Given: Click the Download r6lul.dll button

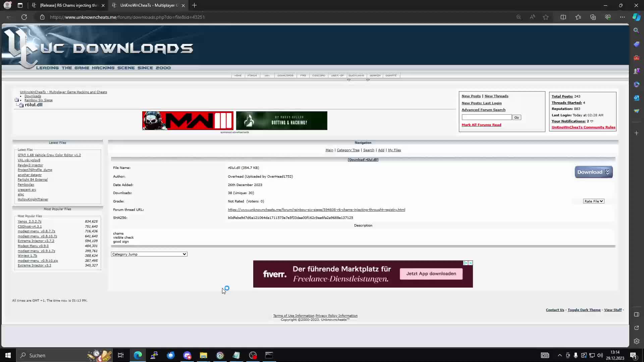Looking at the screenshot, I should tap(593, 172).
